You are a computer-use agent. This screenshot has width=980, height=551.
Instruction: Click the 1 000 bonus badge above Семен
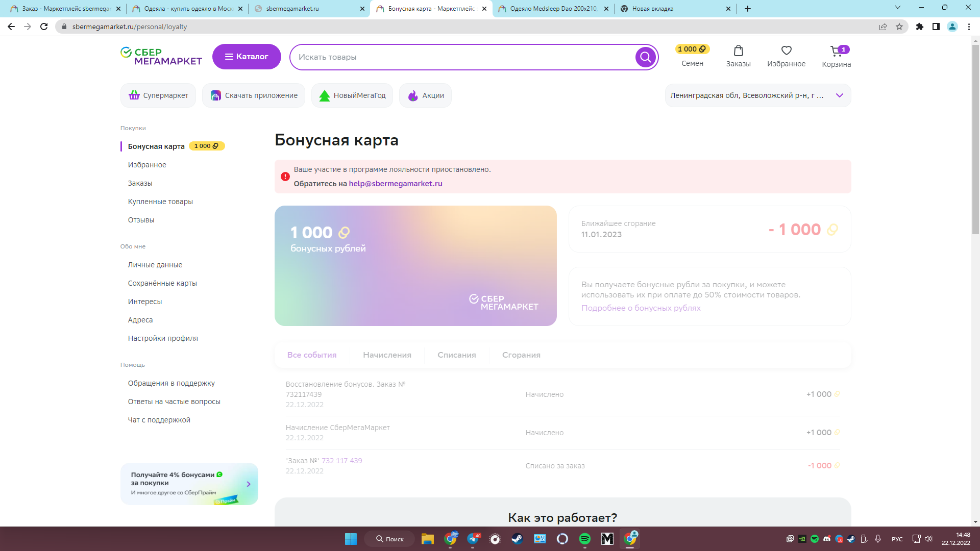[692, 49]
